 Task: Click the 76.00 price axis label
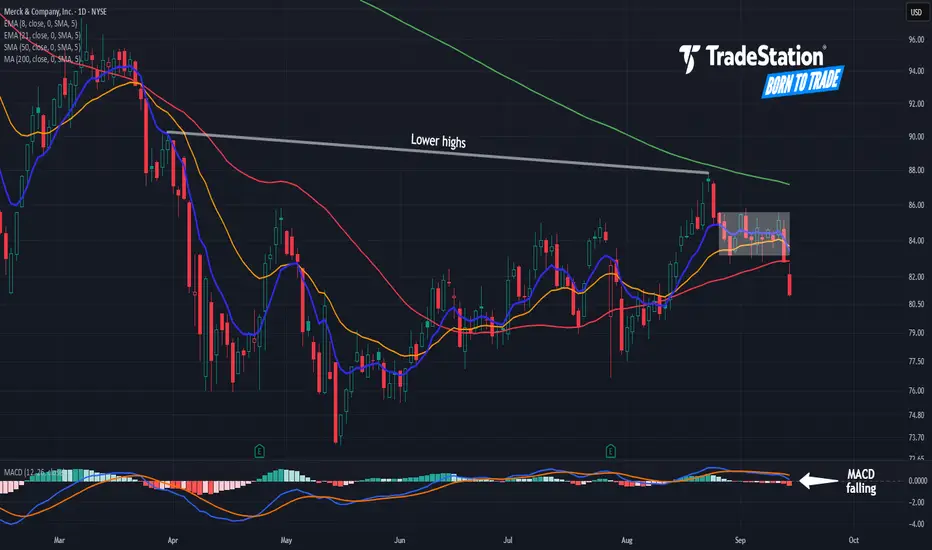916,391
